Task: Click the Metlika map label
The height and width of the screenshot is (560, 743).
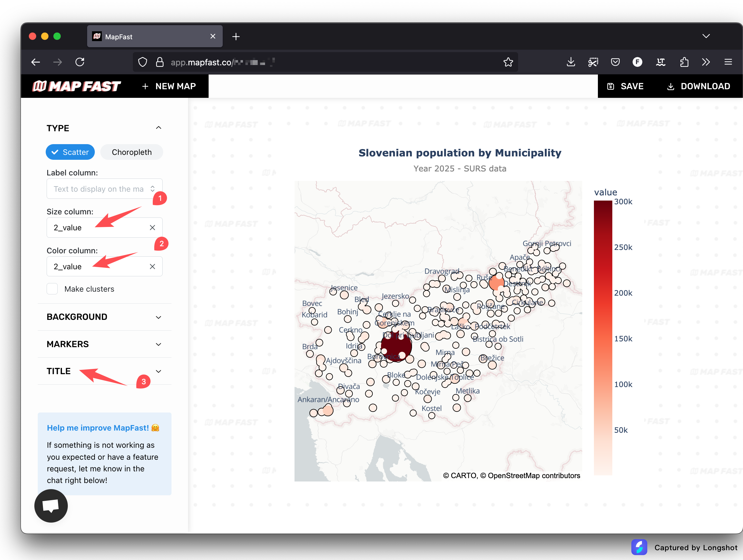Action: pyautogui.click(x=468, y=391)
